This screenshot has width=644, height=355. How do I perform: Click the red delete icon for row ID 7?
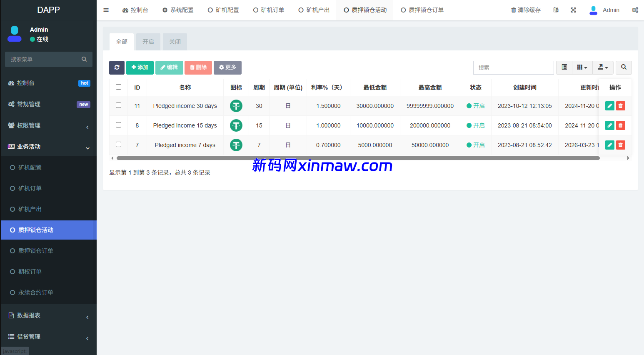click(x=620, y=145)
